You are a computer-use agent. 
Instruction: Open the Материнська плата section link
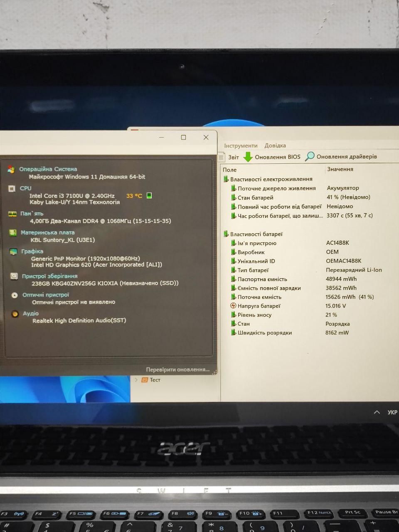pyautogui.click(x=48, y=232)
